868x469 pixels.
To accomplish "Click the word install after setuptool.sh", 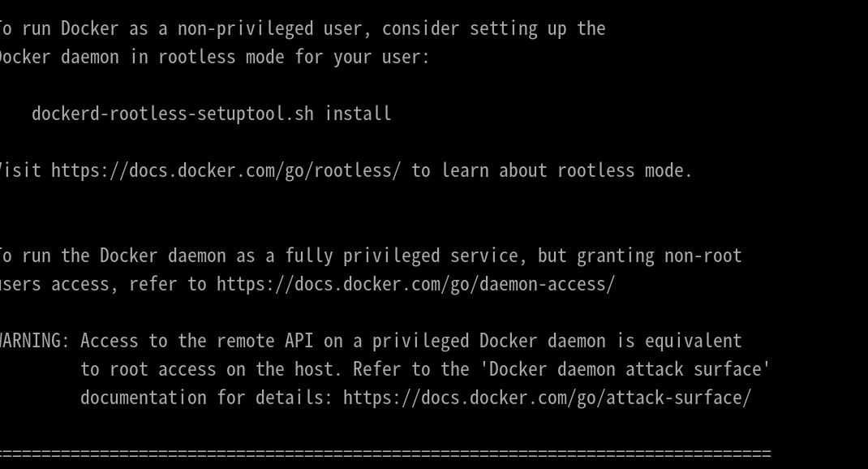I will [x=358, y=114].
